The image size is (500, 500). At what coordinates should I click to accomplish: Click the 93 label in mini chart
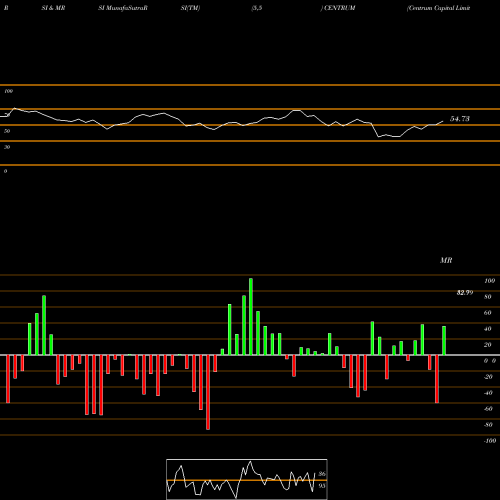coord(322,486)
